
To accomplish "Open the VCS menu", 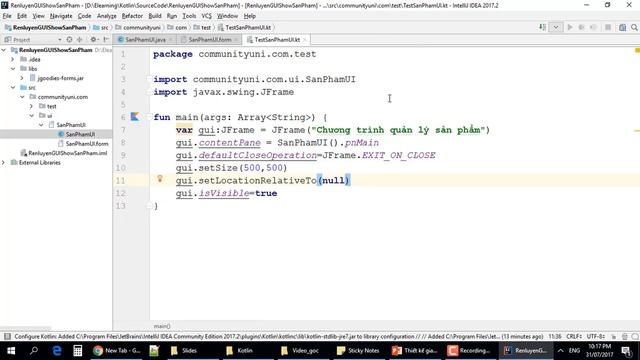I will pos(207,16).
